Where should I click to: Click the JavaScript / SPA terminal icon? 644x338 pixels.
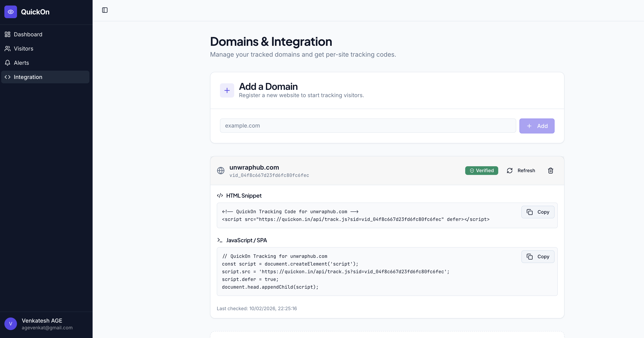[220, 240]
